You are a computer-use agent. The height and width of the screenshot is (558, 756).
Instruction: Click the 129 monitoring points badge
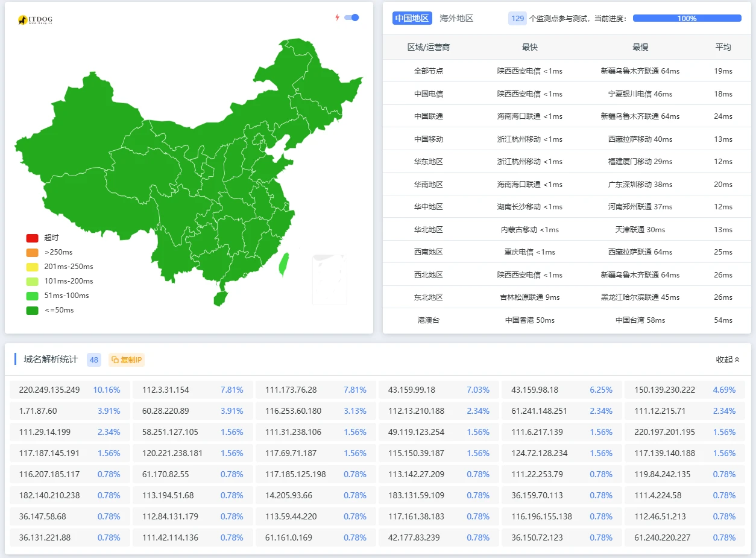click(517, 18)
